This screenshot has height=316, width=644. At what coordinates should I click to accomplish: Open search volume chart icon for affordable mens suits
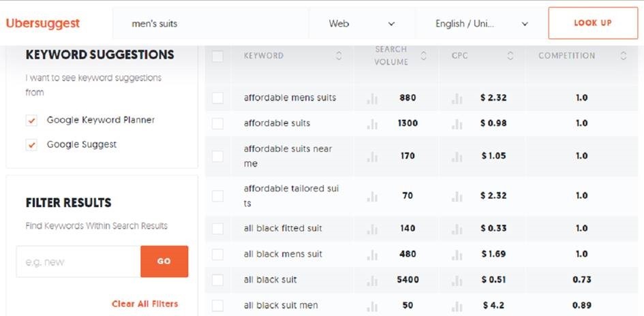click(x=372, y=98)
